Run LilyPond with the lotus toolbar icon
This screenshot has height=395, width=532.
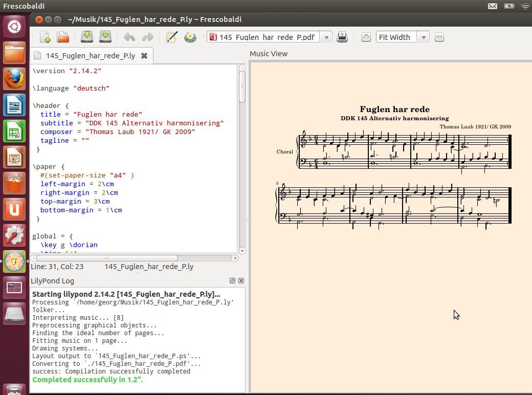coord(190,37)
